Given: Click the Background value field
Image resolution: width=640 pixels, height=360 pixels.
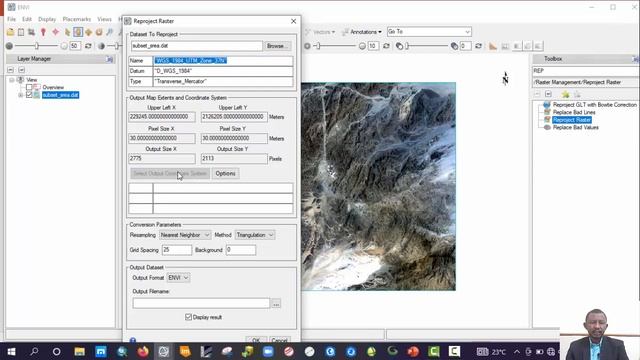Looking at the screenshot, I should (241, 250).
